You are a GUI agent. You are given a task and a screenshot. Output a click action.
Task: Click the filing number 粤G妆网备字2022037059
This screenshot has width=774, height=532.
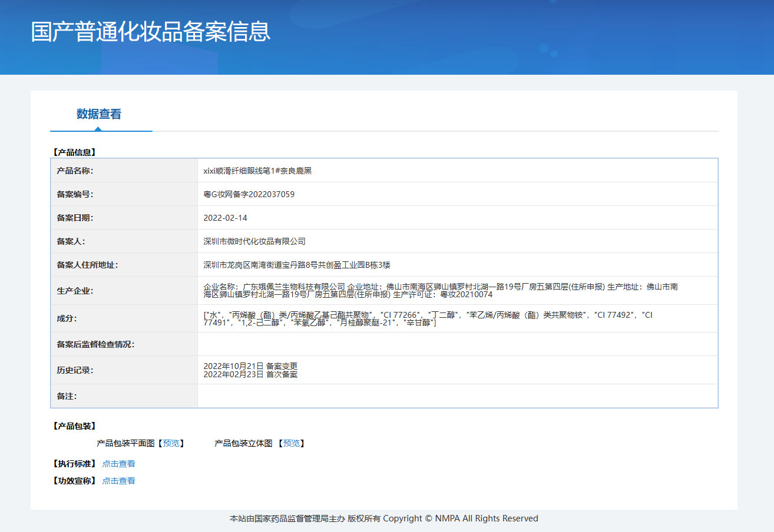[249, 194]
